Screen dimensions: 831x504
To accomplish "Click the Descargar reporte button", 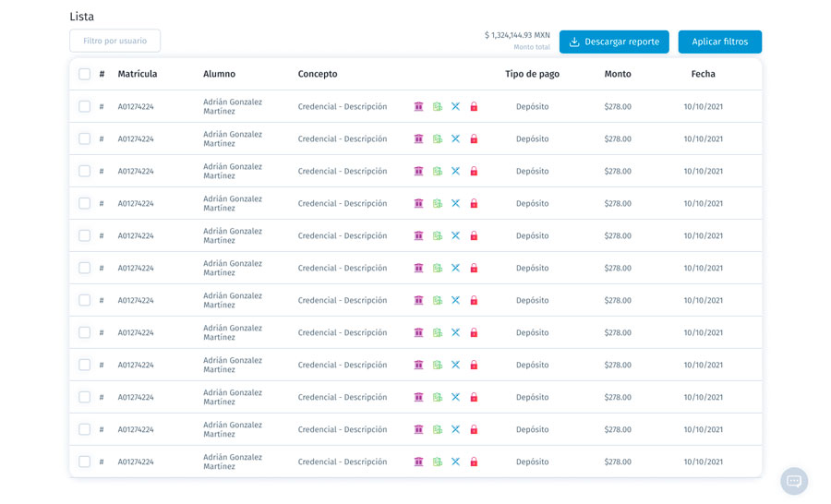I will point(614,42).
